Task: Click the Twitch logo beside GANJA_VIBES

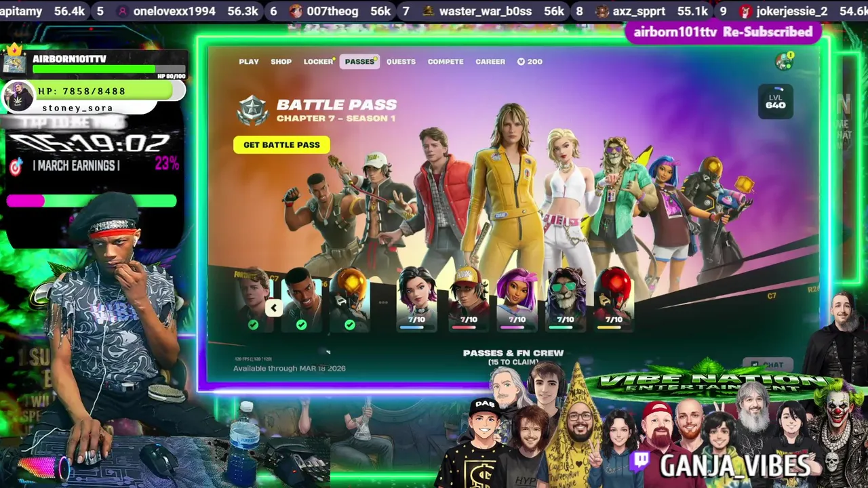Action: 640,462
